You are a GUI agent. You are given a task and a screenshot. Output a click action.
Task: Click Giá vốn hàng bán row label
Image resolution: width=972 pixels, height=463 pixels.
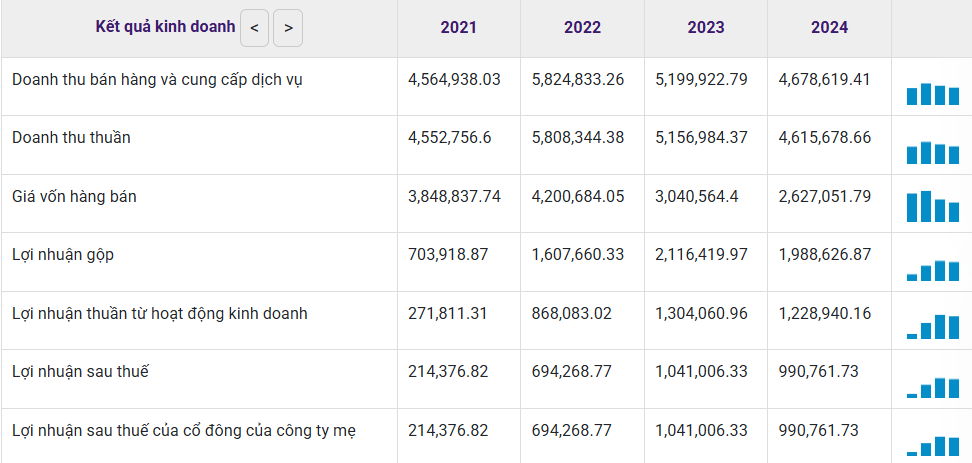coord(74,197)
